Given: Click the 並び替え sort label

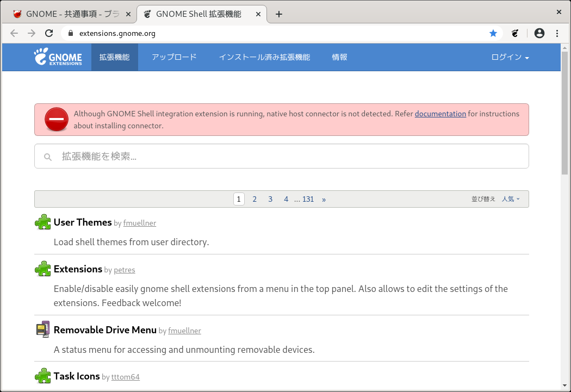Looking at the screenshot, I should point(483,199).
